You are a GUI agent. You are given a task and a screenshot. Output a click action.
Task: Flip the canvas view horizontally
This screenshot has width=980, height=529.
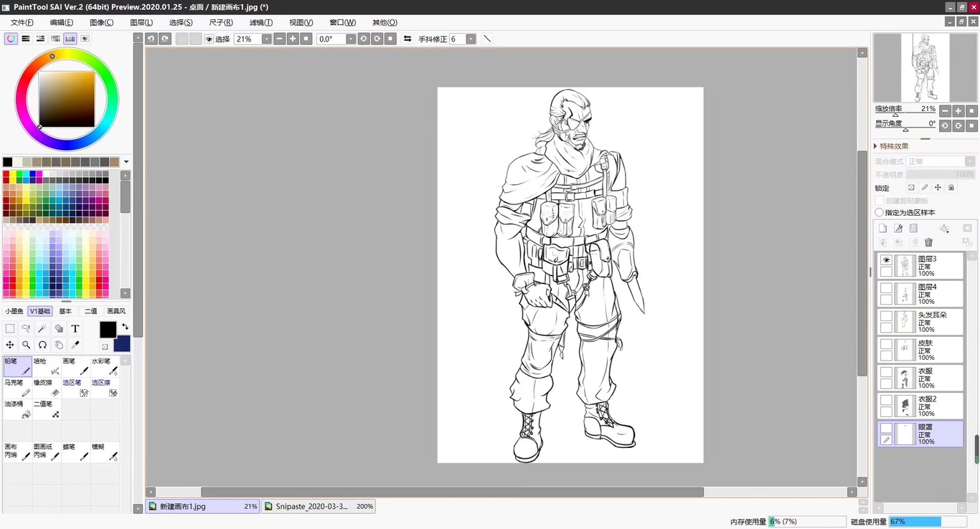(407, 39)
